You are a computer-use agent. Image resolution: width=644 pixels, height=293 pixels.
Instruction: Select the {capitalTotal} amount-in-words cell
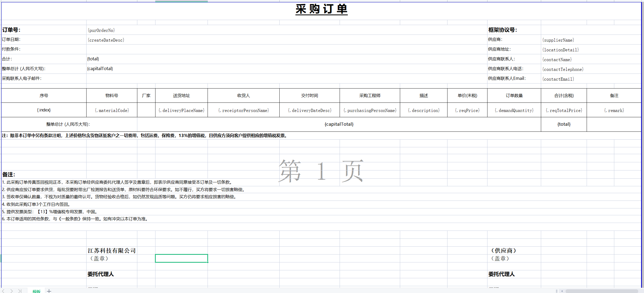pos(339,124)
